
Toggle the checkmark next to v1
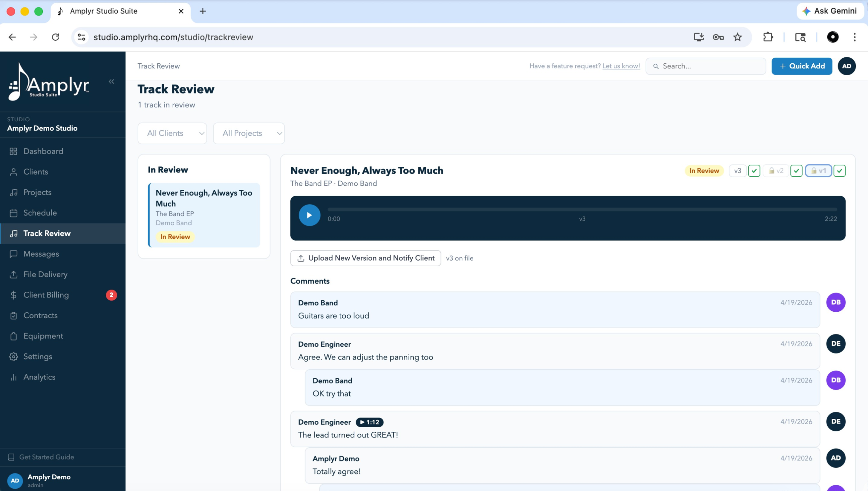840,171
